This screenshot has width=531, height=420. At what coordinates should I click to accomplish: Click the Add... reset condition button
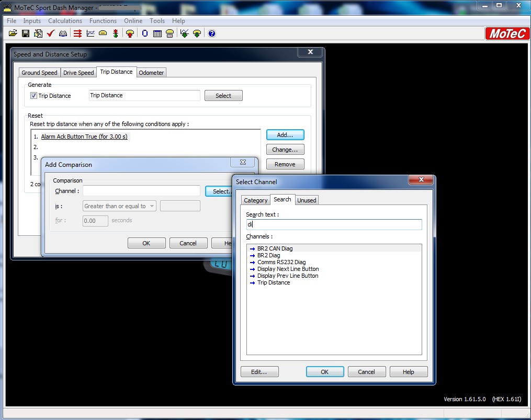click(285, 135)
